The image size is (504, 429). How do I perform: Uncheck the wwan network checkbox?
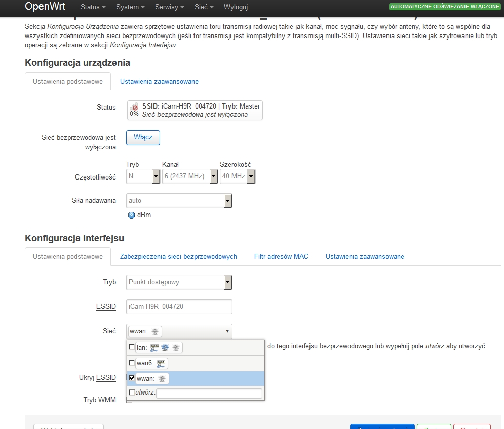pos(132,378)
